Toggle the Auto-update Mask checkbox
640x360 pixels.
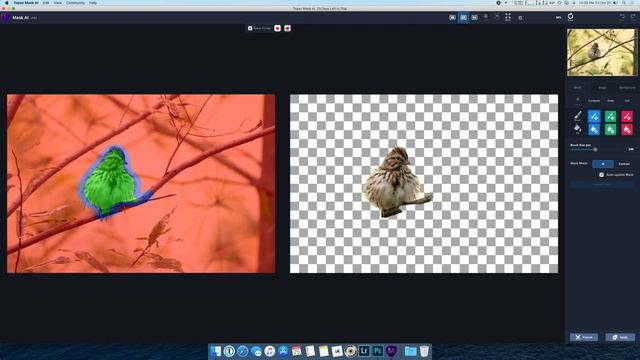point(601,175)
